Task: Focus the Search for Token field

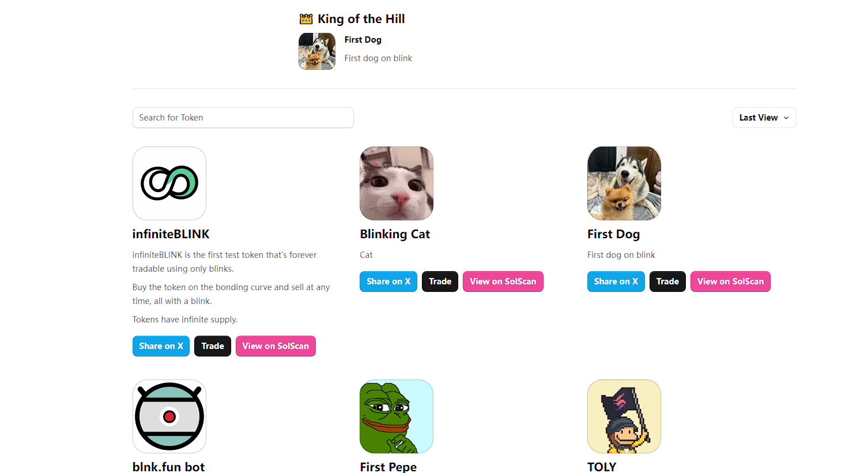Action: click(243, 118)
